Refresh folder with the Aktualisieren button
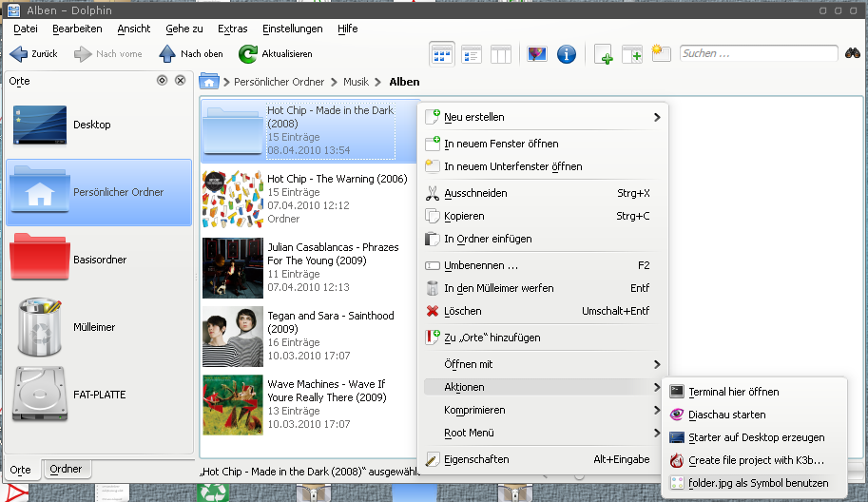Viewport: 868px width, 502px height. point(275,53)
